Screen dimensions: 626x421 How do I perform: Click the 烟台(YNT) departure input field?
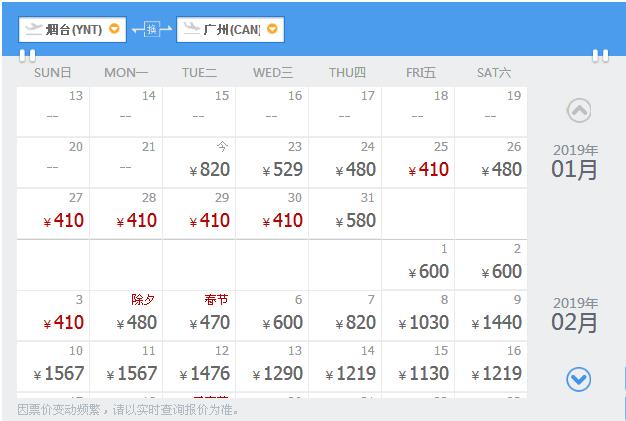pos(72,29)
